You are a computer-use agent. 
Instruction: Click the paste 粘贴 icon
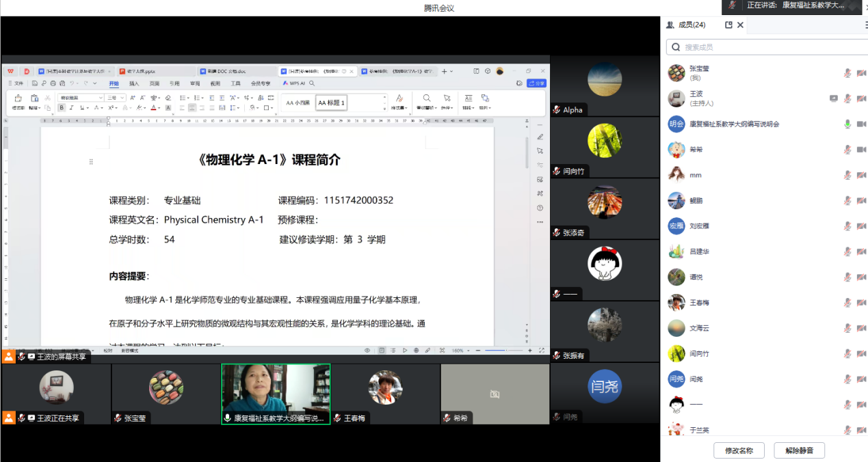34,102
